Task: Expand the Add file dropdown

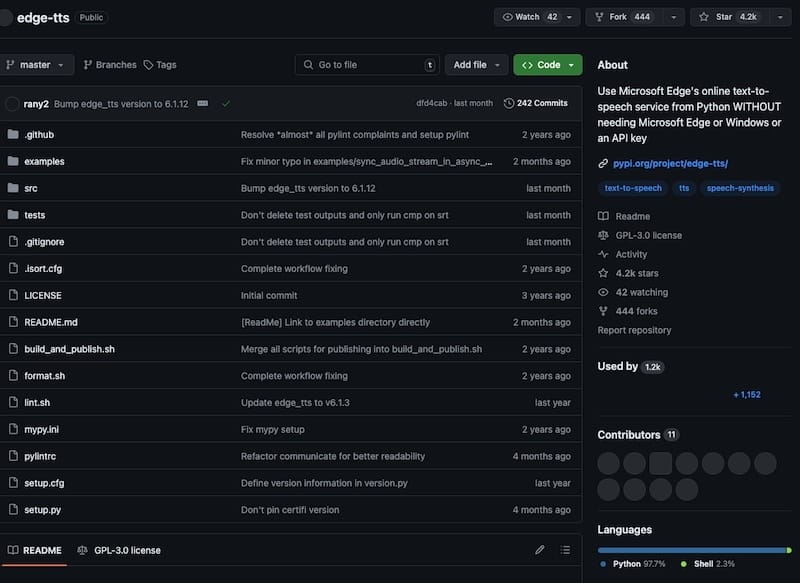Action: 477,65
